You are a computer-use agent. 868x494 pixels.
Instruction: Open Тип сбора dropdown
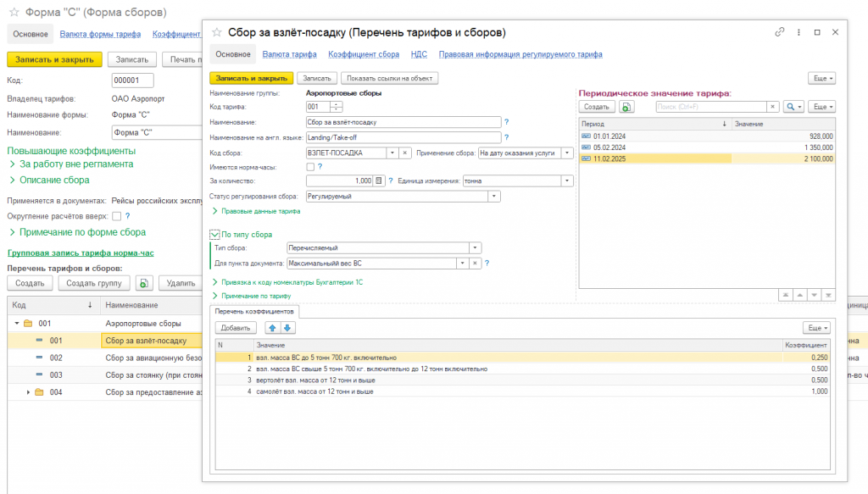[475, 247]
